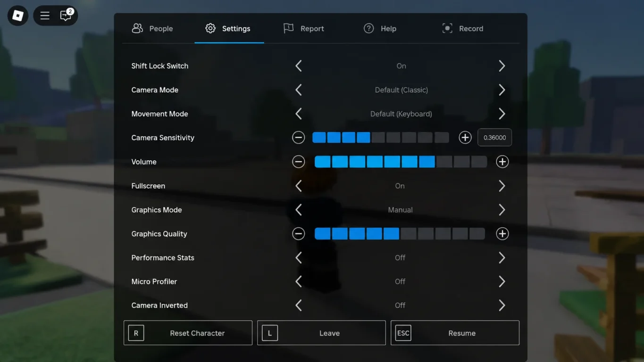Toggle Camera Inverted with left arrow

tap(299, 305)
